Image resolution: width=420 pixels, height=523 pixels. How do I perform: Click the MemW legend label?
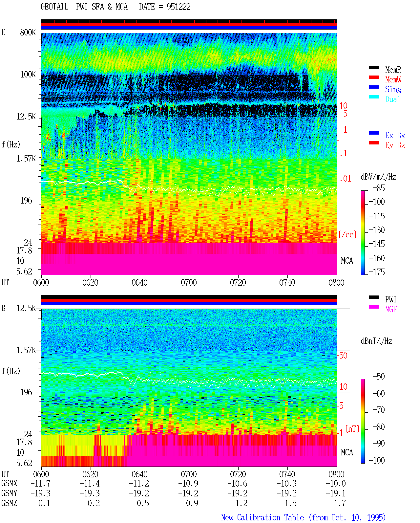coord(393,79)
